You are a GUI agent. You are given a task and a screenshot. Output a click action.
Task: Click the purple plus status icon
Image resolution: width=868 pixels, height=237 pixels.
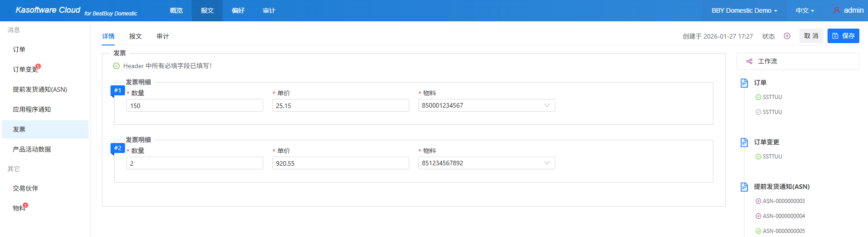[787, 36]
